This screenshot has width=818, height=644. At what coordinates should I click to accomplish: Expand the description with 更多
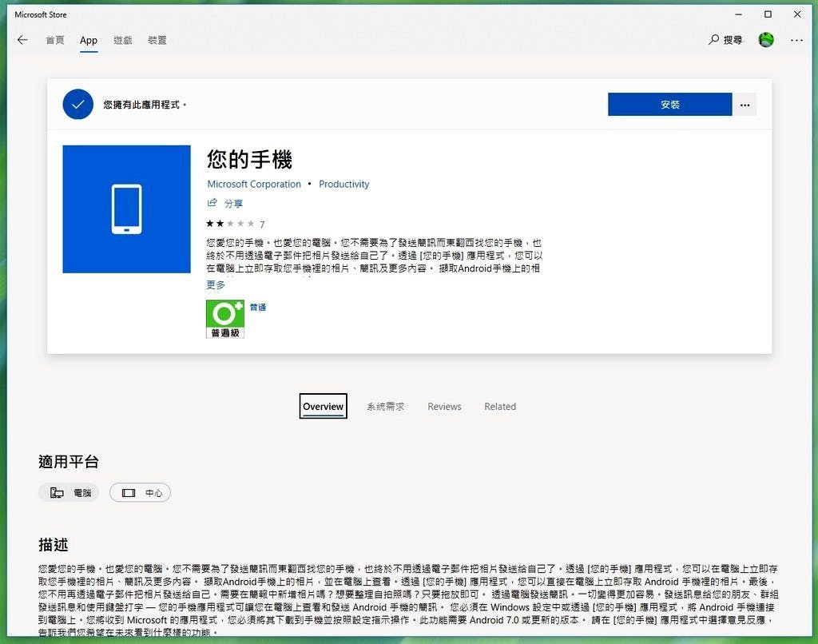216,285
